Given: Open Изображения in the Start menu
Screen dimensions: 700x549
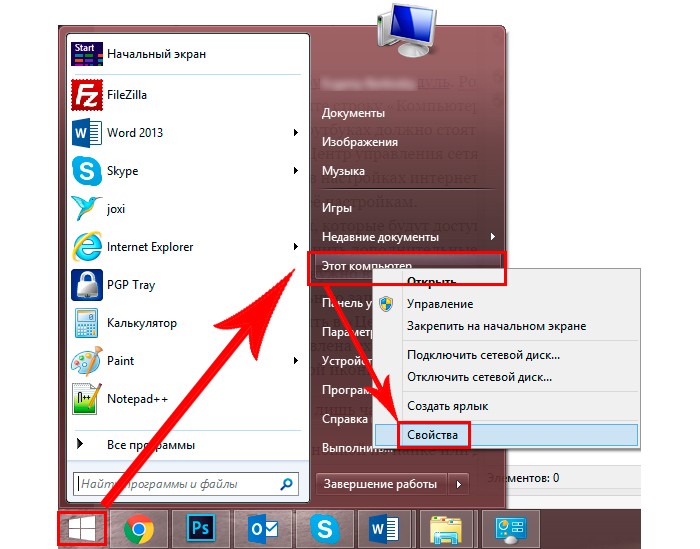Looking at the screenshot, I should (360, 142).
